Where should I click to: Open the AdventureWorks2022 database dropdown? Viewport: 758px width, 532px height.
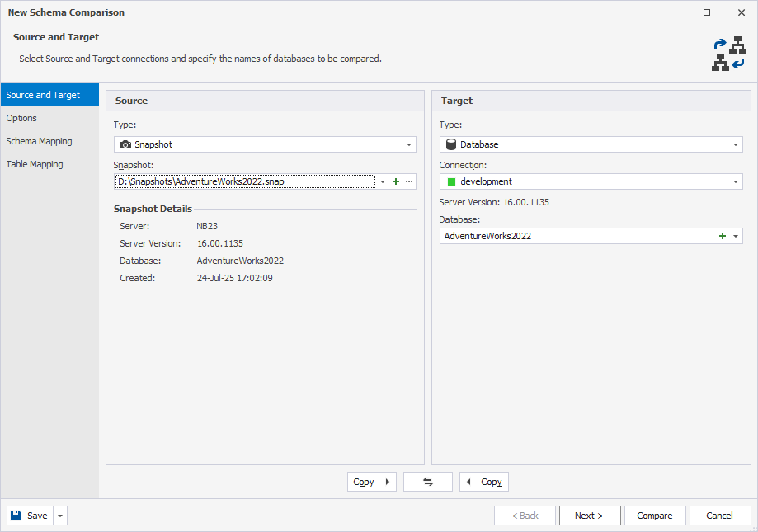[x=737, y=235]
